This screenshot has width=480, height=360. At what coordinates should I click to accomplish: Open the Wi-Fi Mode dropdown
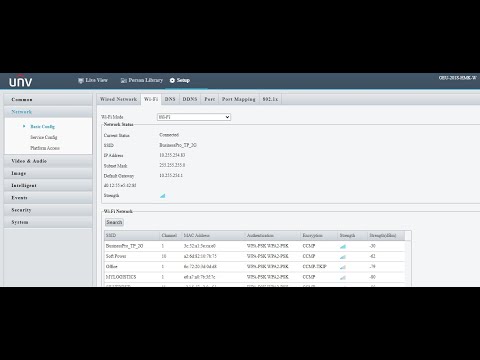[194, 117]
